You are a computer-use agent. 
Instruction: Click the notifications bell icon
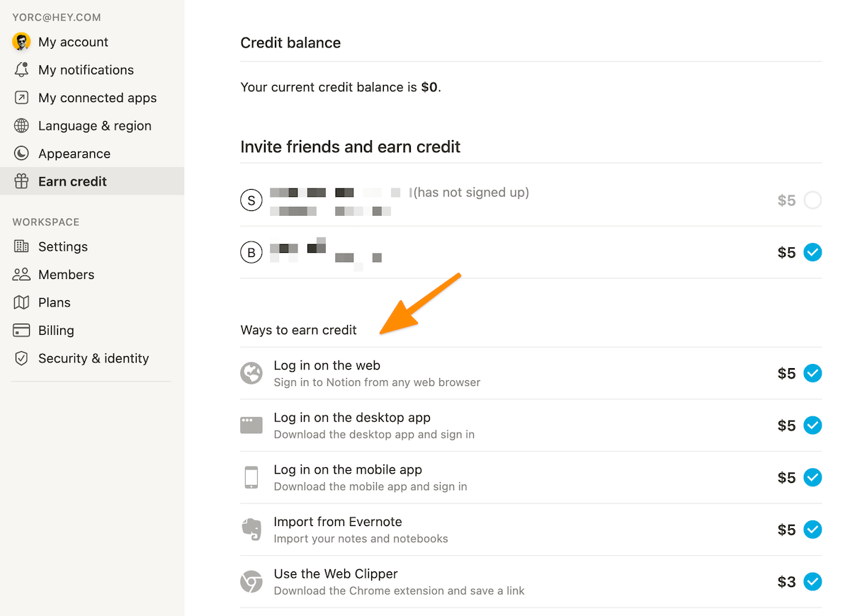pyautogui.click(x=21, y=69)
